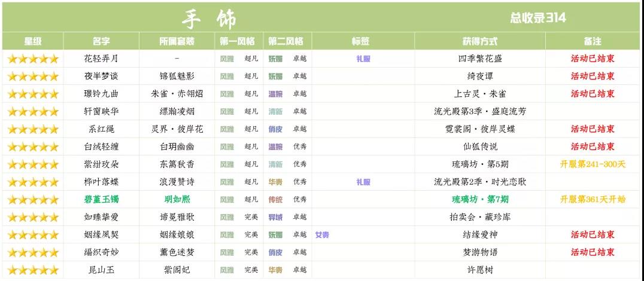Screen dimensions: 644x281
Task: Click the 传统 style in 碧堇玉镯 row
Action: [x=275, y=200]
